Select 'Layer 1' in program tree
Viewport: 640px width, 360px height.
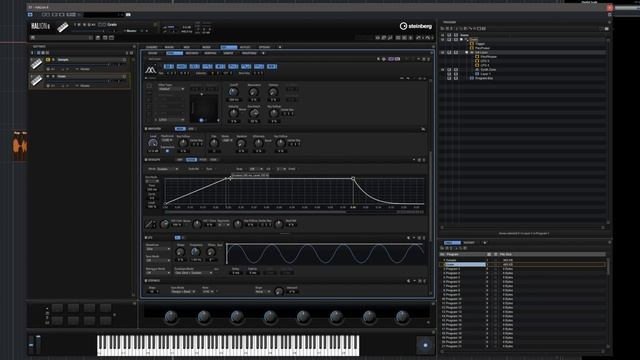485,74
